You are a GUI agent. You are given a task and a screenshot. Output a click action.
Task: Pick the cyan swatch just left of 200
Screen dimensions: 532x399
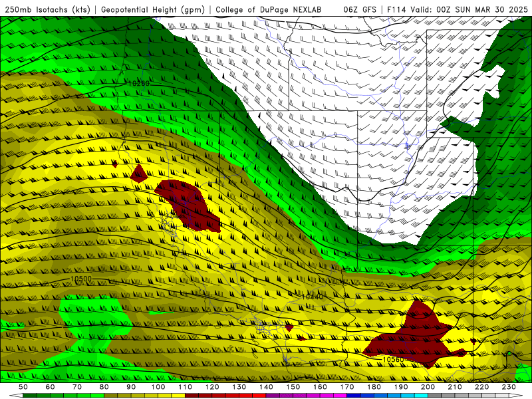coord(421,396)
